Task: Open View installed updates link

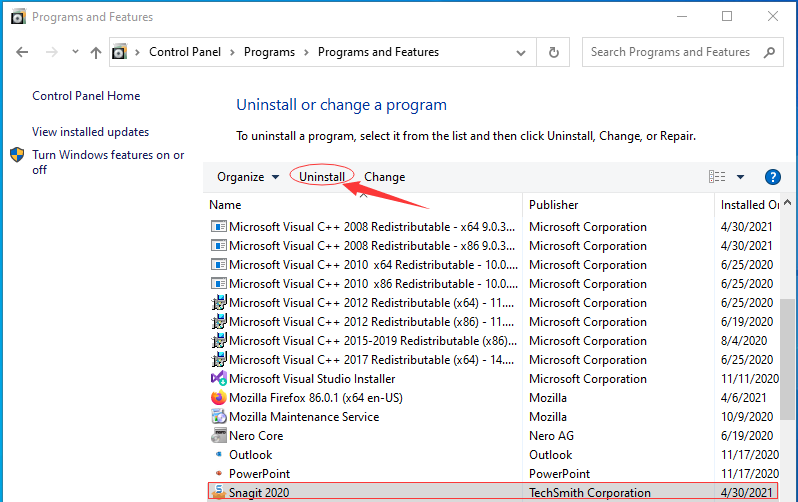Action: coord(91,132)
